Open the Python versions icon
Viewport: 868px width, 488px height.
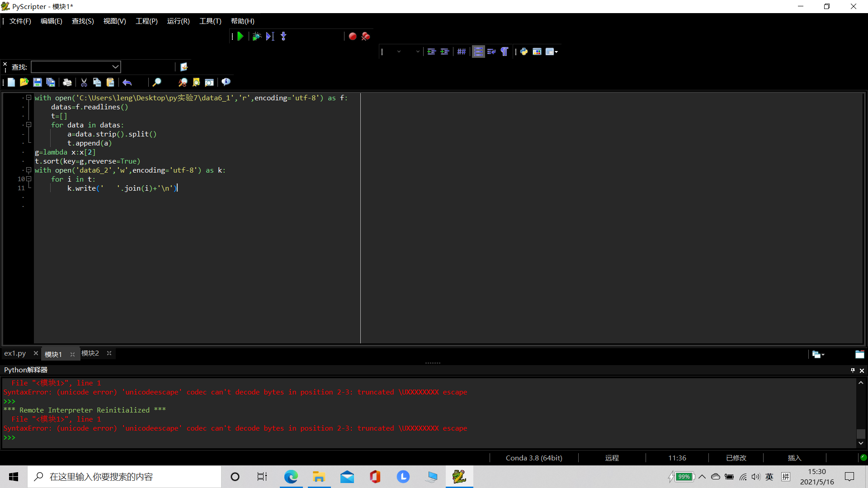524,52
